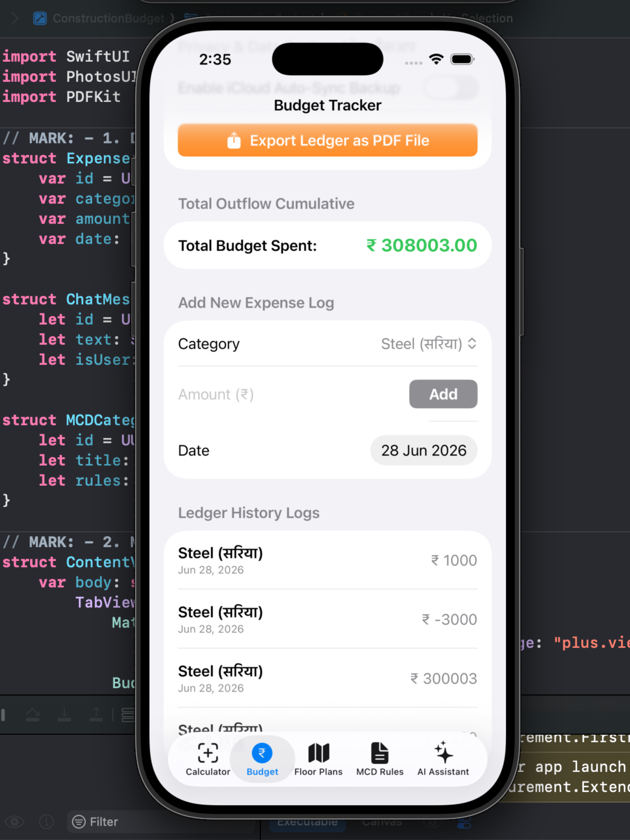
Task: Click the Total Outflow Cumulative section header
Action: [266, 204]
